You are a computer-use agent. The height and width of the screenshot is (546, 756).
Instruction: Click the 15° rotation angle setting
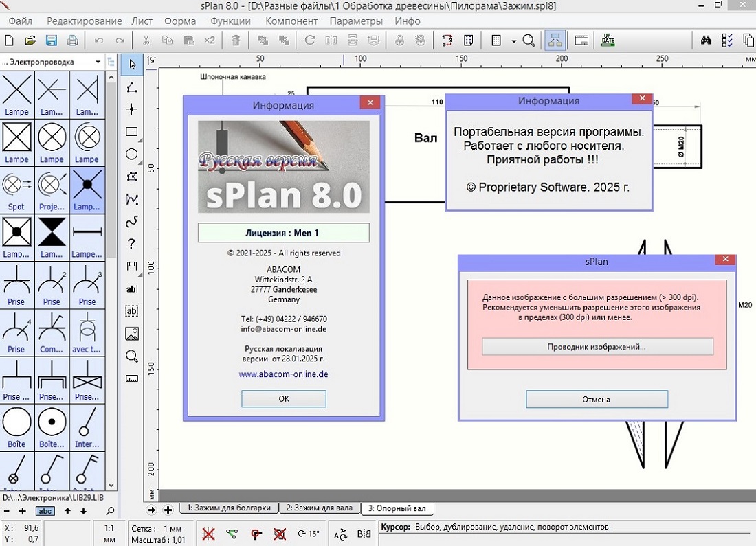click(x=309, y=534)
